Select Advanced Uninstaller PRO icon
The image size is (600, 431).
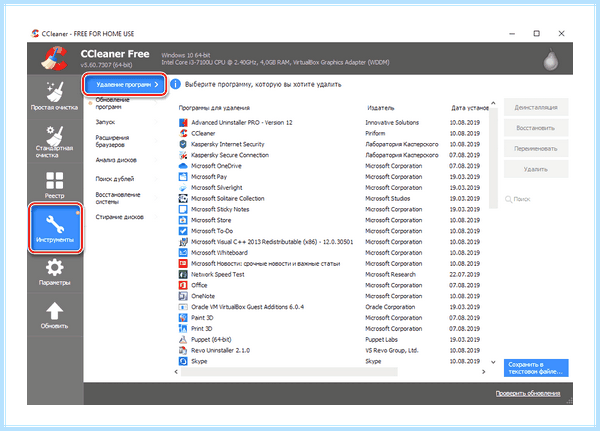coord(183,122)
